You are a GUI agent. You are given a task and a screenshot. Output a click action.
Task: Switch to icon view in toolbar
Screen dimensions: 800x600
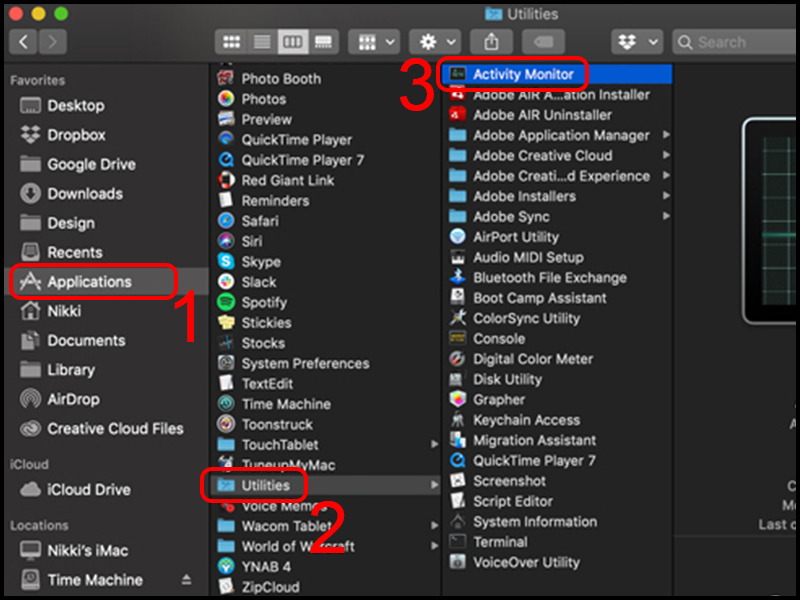click(231, 42)
